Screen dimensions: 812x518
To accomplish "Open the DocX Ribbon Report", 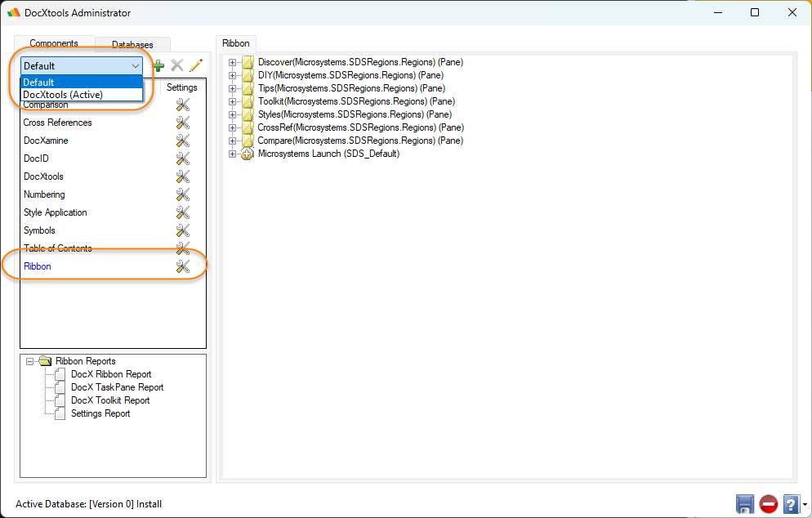I will pos(111,374).
